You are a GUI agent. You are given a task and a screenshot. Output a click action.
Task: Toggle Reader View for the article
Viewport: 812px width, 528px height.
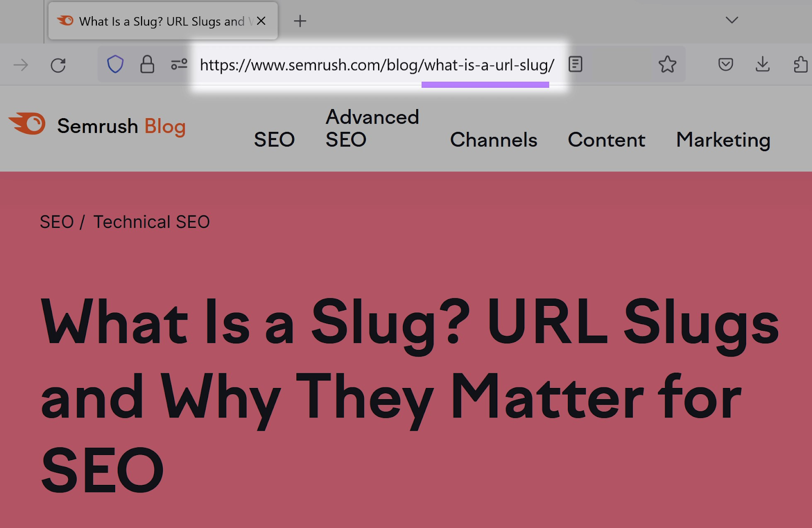[575, 64]
